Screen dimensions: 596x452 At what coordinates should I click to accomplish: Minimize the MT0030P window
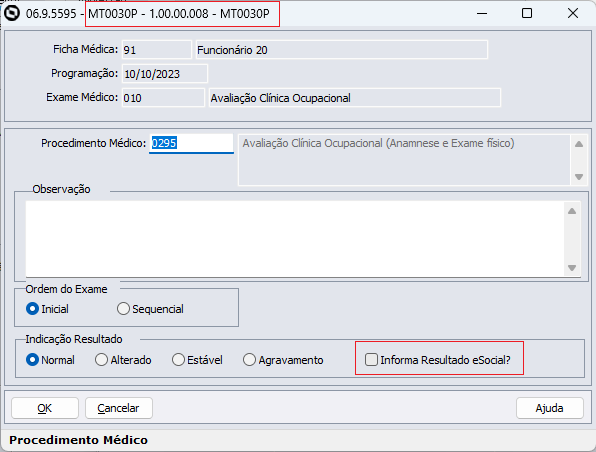tap(482, 13)
